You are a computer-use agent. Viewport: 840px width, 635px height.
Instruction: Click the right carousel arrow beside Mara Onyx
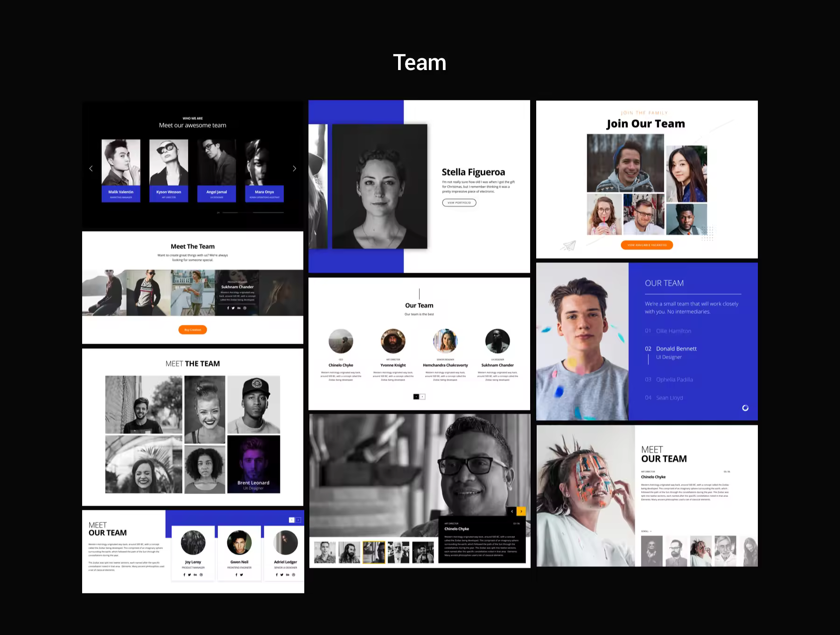pos(294,169)
